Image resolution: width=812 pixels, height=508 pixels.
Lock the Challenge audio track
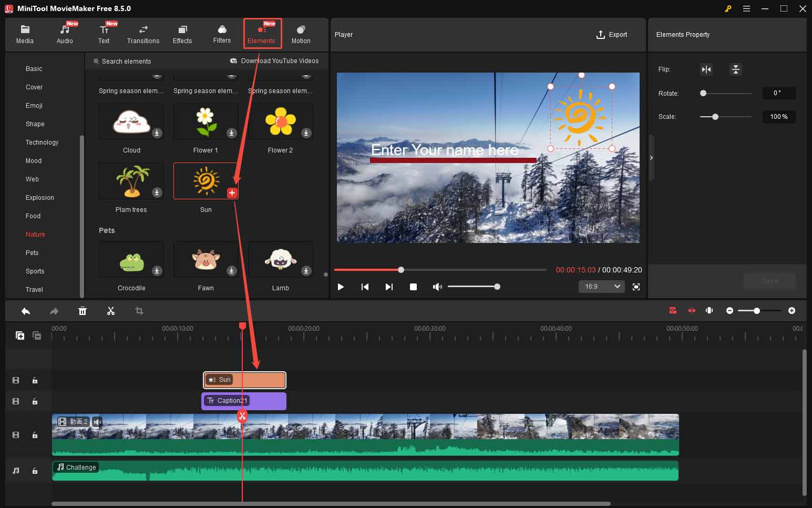click(x=35, y=471)
